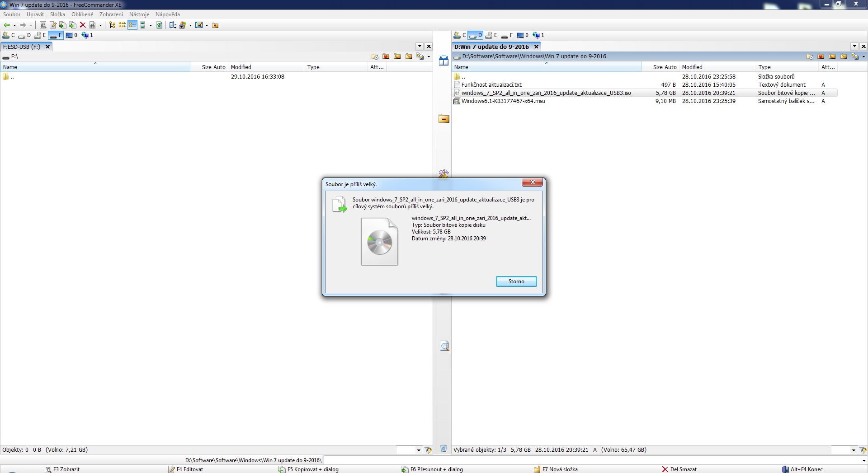Open the binoculars search icon in toolbar
Viewport: 868px width, 473px height.
[x=93, y=25]
